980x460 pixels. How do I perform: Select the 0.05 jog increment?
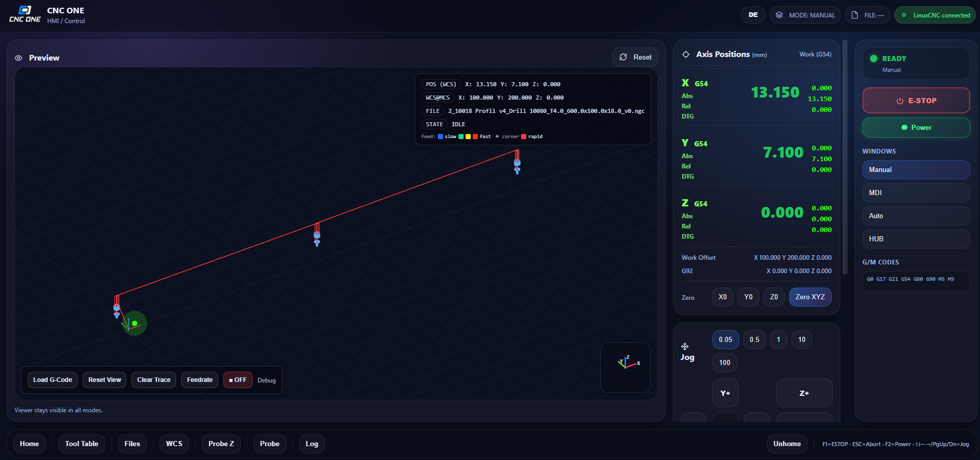point(725,340)
